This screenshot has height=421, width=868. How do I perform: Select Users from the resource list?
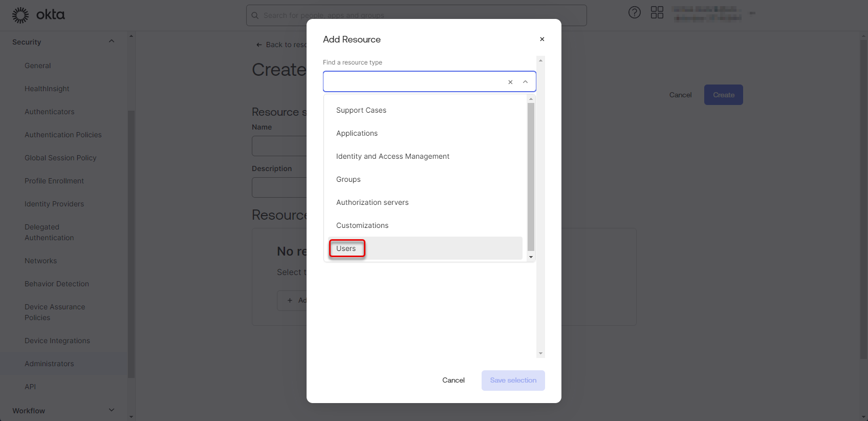pyautogui.click(x=346, y=248)
